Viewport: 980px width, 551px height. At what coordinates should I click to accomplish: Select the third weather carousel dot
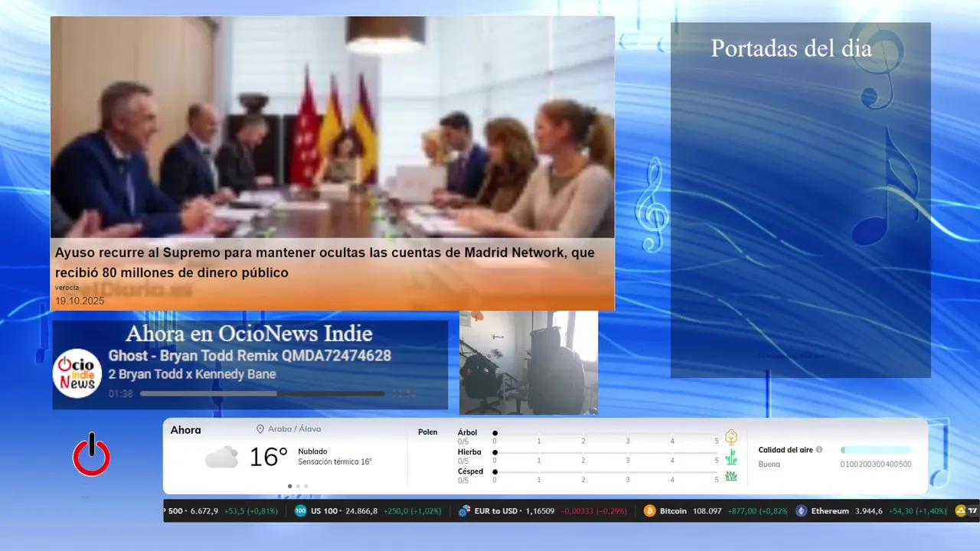click(306, 486)
